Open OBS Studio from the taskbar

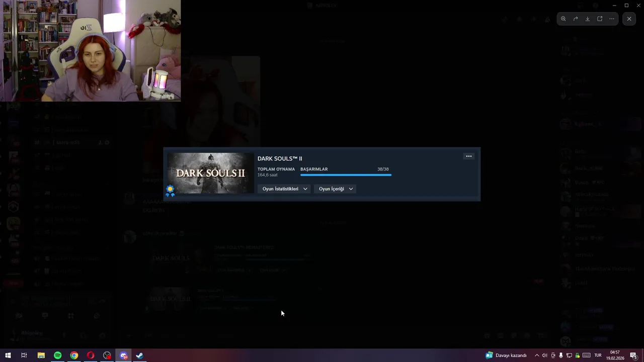[107, 355]
